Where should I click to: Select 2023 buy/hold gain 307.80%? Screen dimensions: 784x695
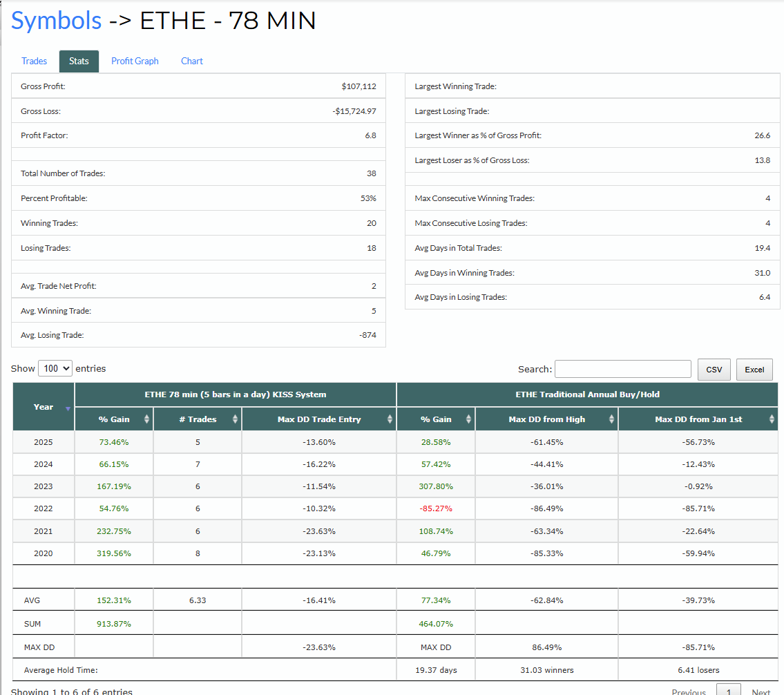tap(436, 486)
